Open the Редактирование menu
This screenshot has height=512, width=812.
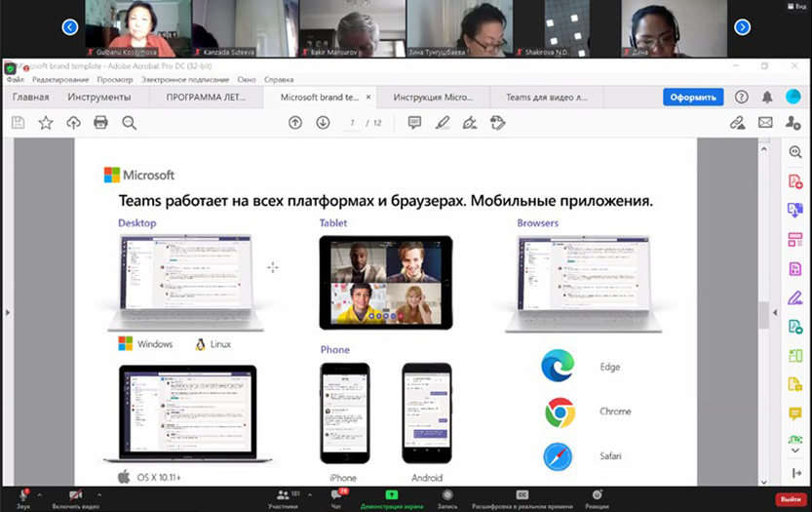pos(60,79)
